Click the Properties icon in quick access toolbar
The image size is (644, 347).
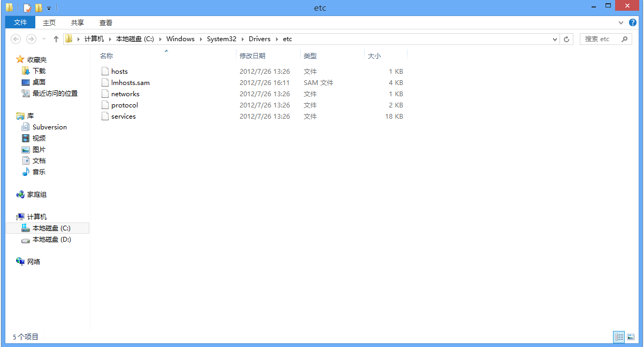27,8
